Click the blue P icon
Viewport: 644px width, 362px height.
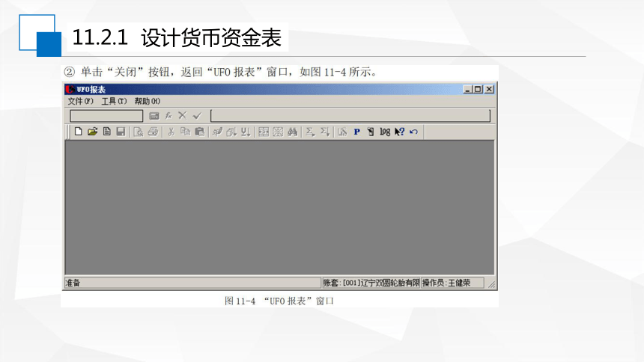pyautogui.click(x=356, y=132)
